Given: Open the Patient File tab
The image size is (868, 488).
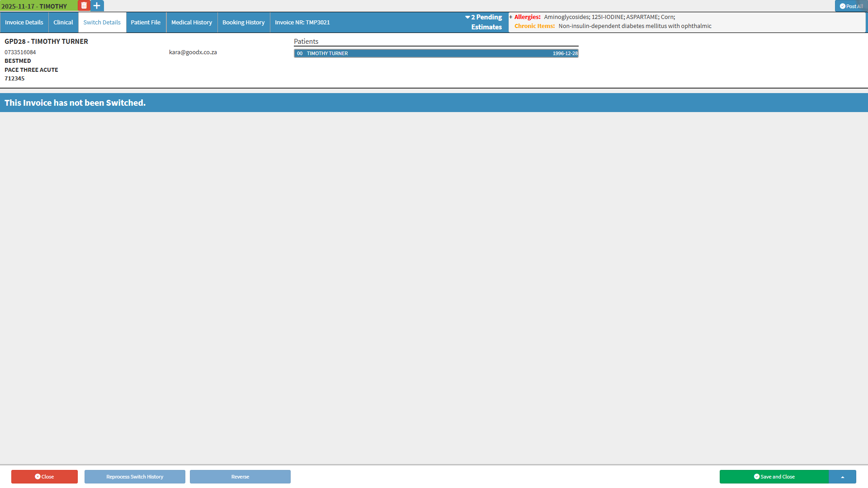Looking at the screenshot, I should click(146, 22).
